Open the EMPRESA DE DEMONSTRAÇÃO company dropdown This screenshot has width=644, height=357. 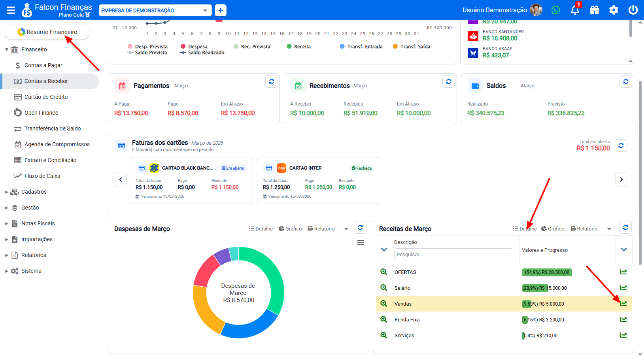point(155,10)
